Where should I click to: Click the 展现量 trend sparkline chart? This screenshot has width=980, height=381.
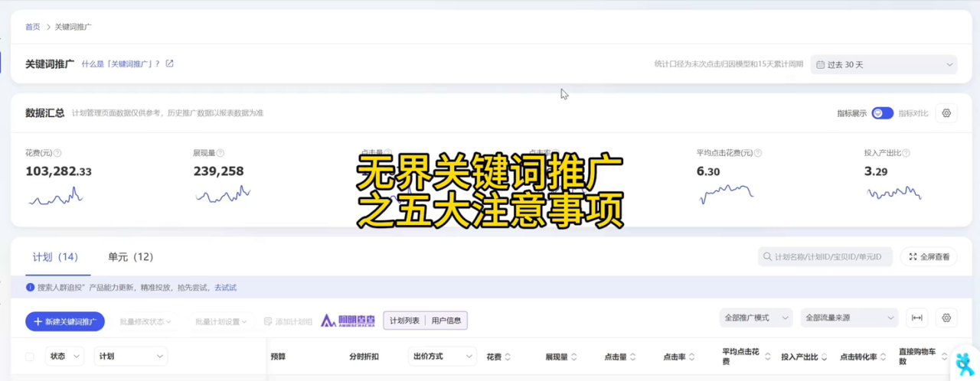pos(223,195)
